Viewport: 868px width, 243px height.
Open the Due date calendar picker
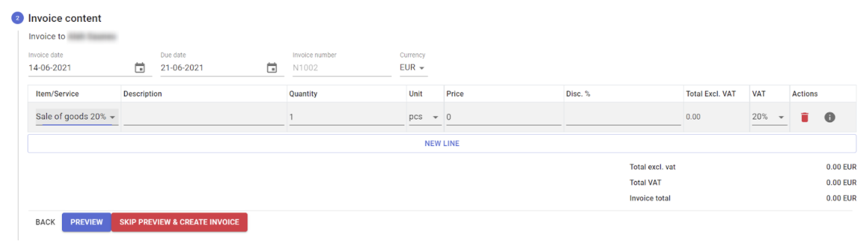coord(272,68)
